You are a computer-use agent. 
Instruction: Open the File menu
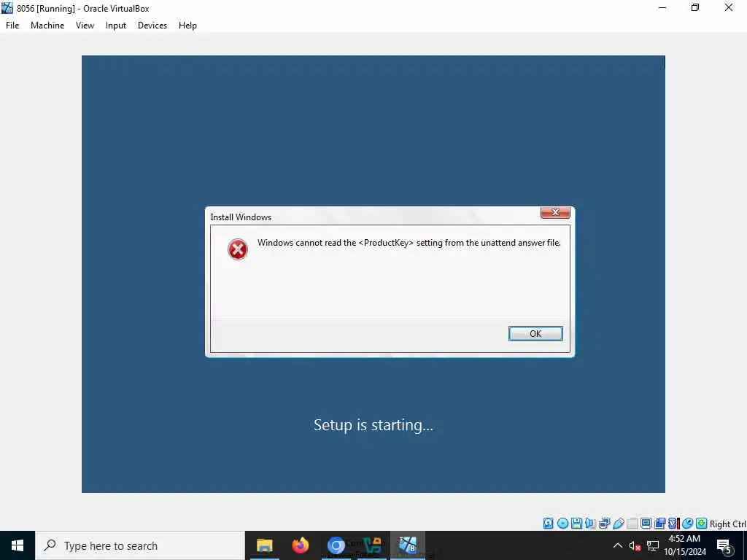[x=12, y=26]
